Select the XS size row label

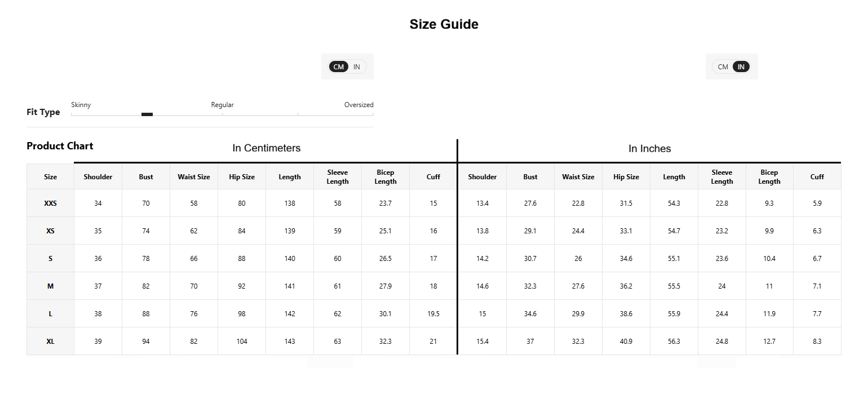(x=50, y=231)
